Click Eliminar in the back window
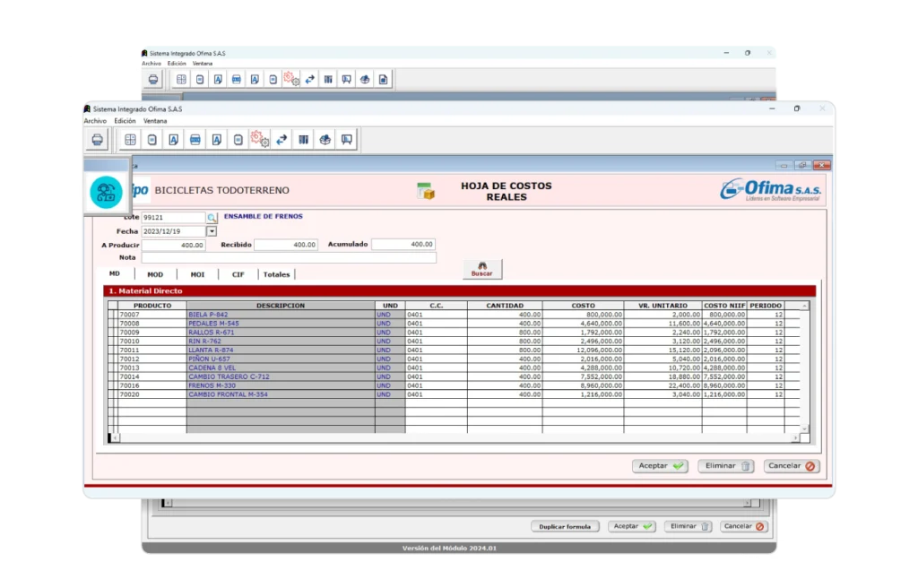The width and height of the screenshot is (918, 588). pos(688,526)
